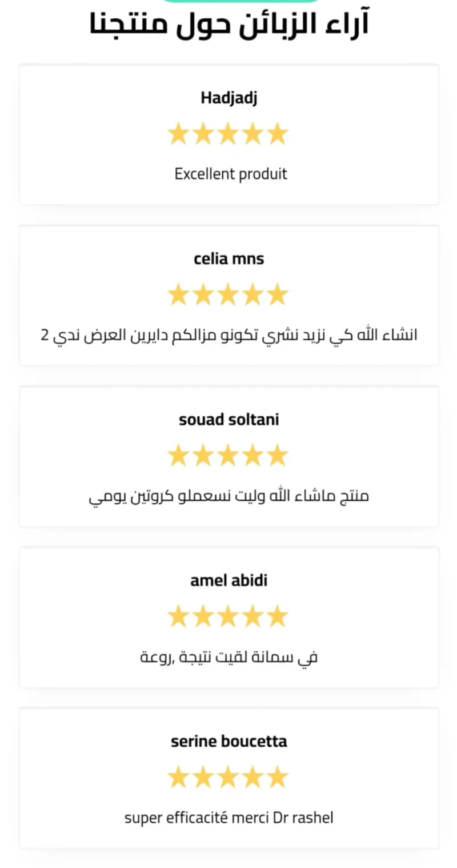Viewport: 457px width, 868px height.
Task: Click the reviewer name Hadjadj
Action: point(228,98)
